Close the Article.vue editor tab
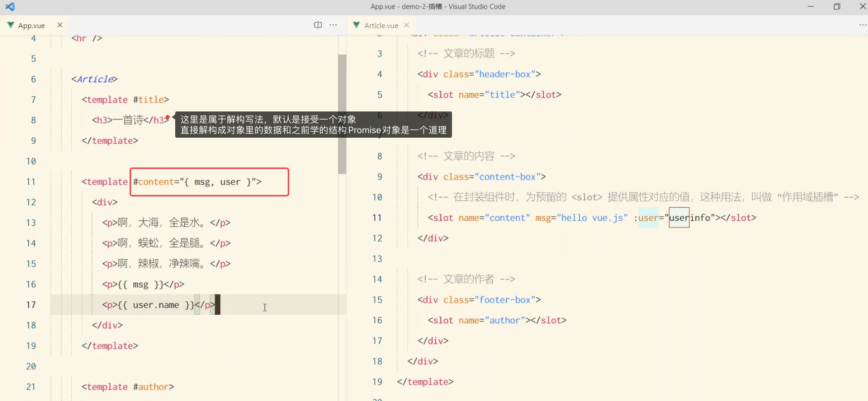 click(x=406, y=25)
